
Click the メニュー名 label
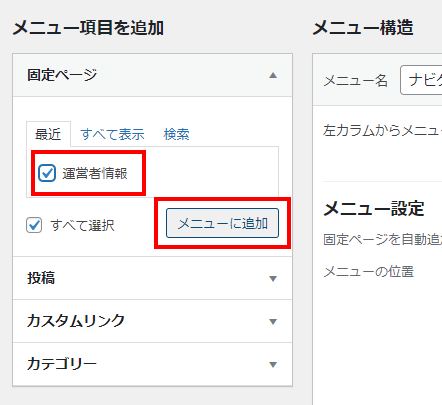click(x=356, y=80)
